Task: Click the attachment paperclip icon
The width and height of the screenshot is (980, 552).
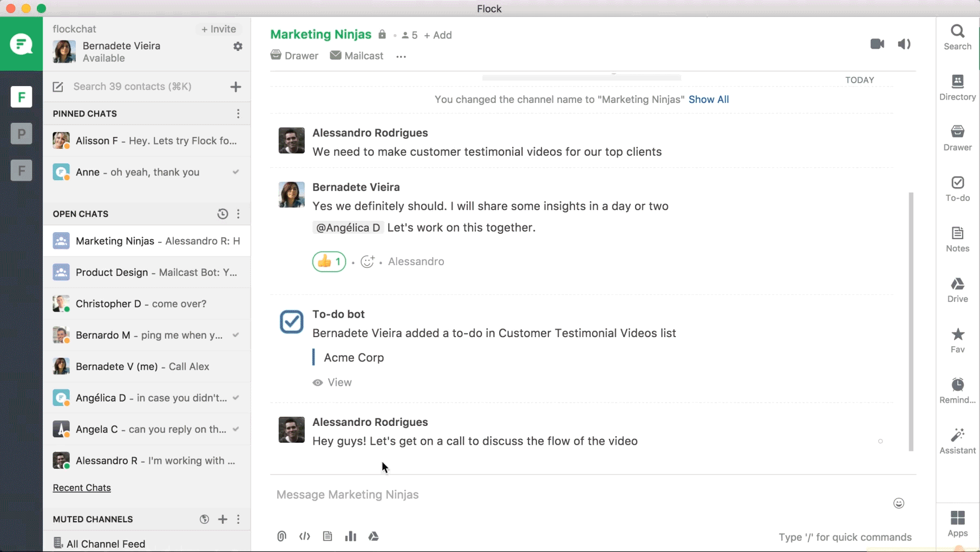Action: pyautogui.click(x=282, y=536)
